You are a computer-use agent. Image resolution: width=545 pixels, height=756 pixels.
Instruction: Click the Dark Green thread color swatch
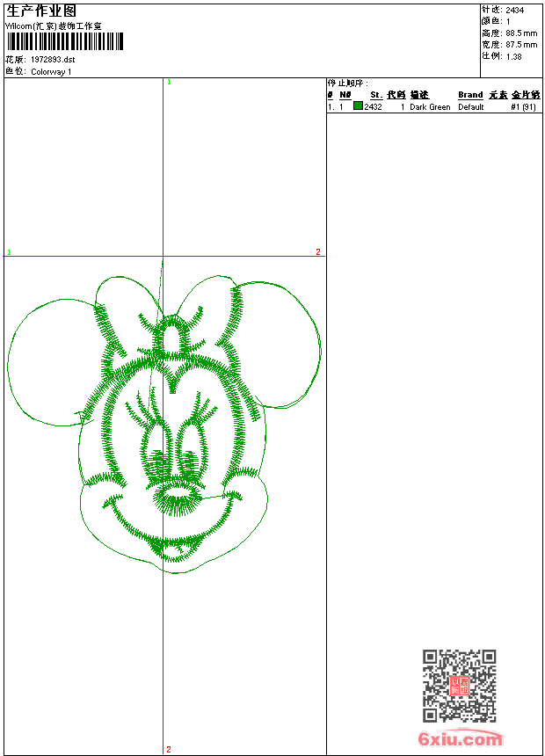click(358, 106)
